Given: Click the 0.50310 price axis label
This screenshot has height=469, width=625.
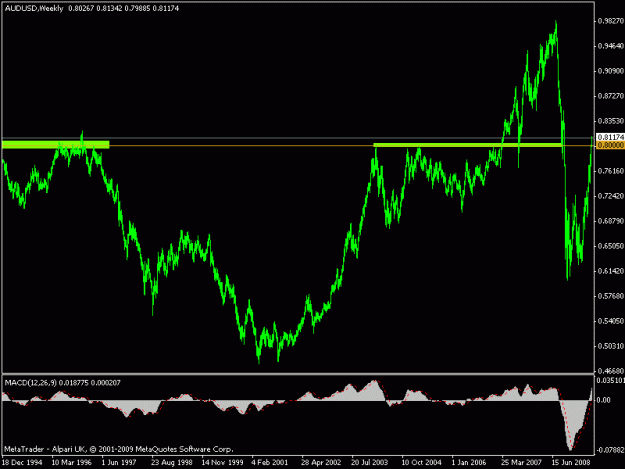Looking at the screenshot, I should click(611, 346).
